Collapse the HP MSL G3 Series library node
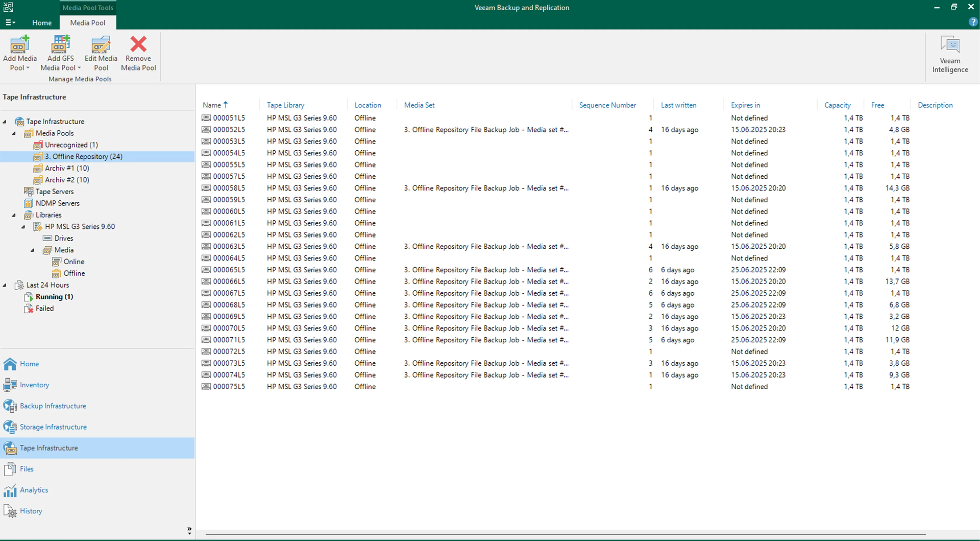980x541 pixels. [23, 227]
